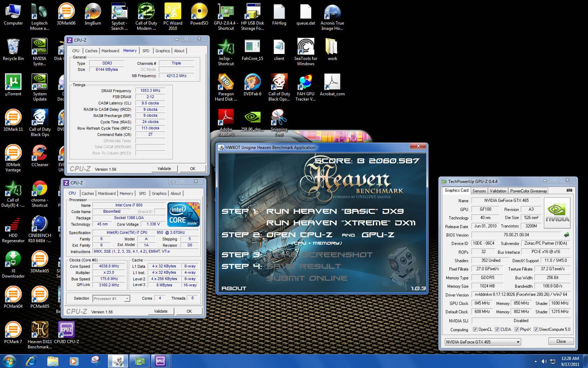Screen dimensions: 588x368
Task: Open DVDFab 6 desktop icon
Action: point(252,85)
